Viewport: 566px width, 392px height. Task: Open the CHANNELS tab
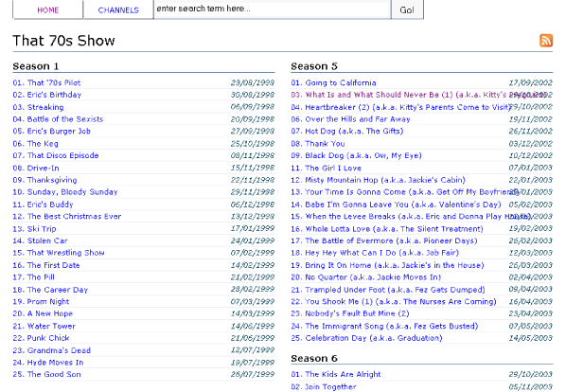(118, 9)
